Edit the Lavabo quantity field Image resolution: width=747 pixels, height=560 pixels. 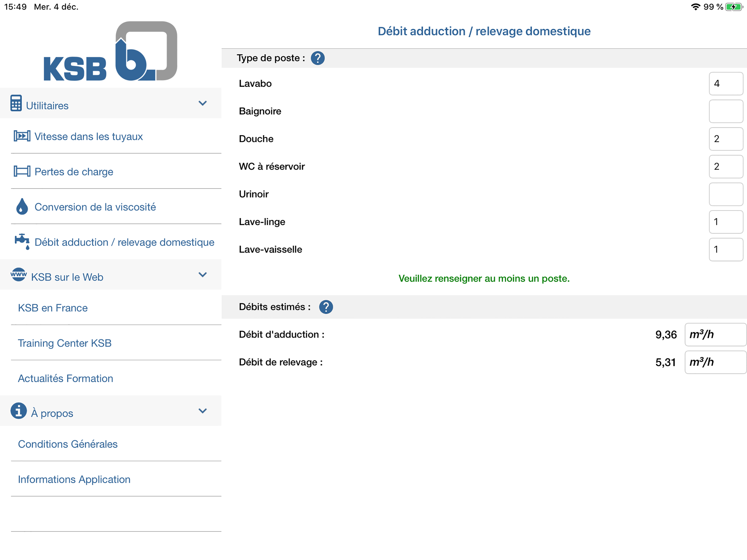tap(726, 83)
